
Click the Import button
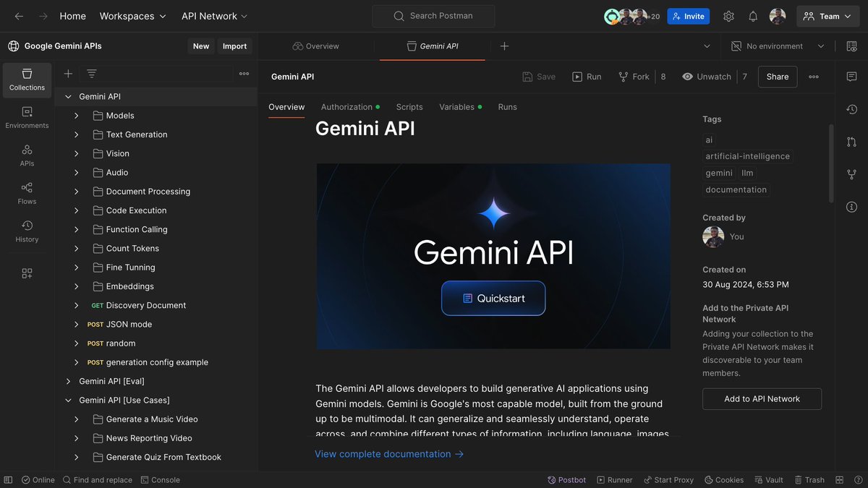(234, 46)
